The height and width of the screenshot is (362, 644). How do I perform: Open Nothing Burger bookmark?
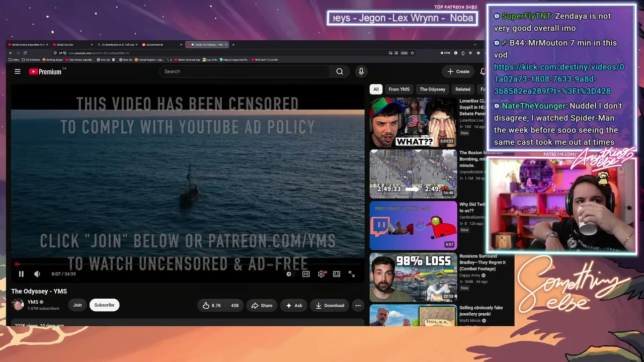tap(52, 60)
